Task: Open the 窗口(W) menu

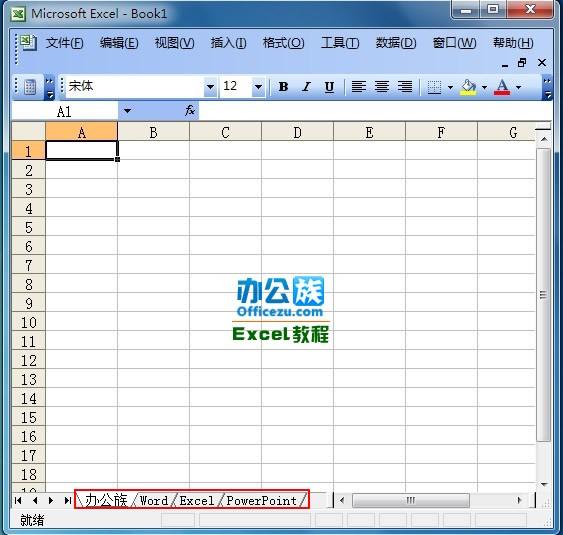Action: 454,43
